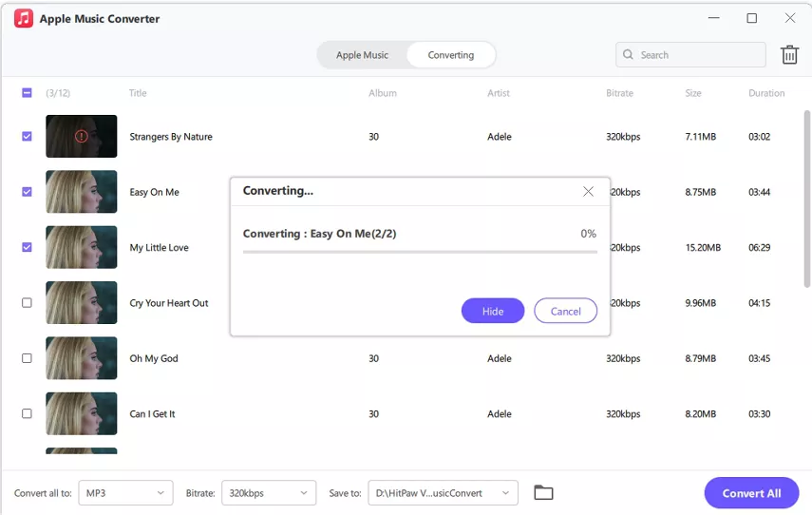812x515 pixels.
Task: Select the Converting tab
Action: point(450,55)
